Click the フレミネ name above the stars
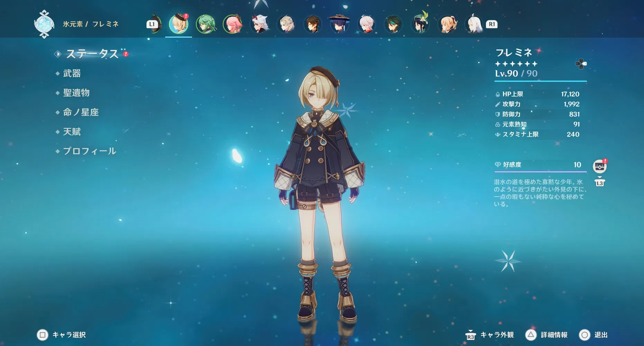Viewport: 644px width, 346px height. coord(514,52)
